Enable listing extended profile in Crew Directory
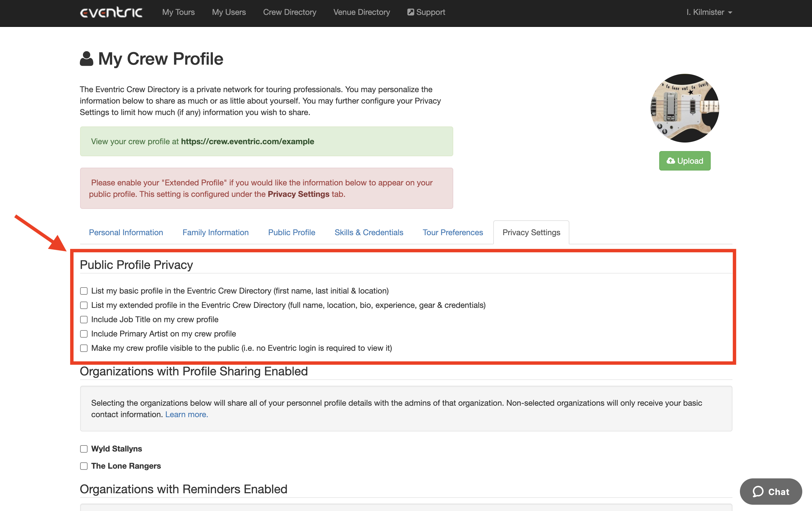 click(x=84, y=305)
